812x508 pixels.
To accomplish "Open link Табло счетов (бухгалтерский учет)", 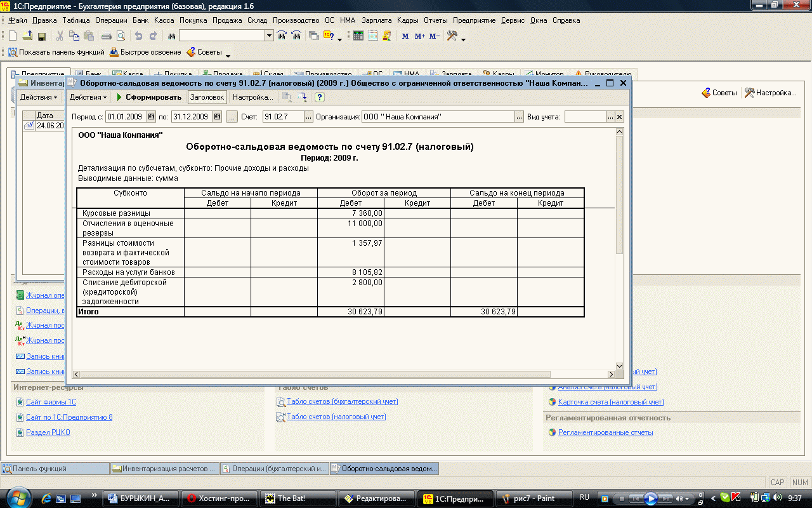I will pos(343,401).
